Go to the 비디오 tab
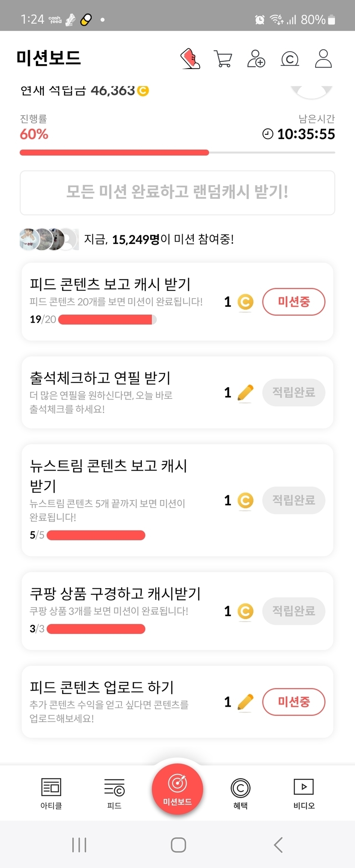355x868 pixels. pyautogui.click(x=304, y=793)
